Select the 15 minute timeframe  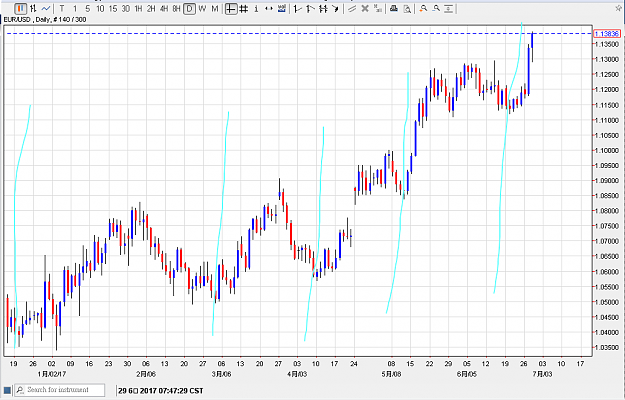113,8
